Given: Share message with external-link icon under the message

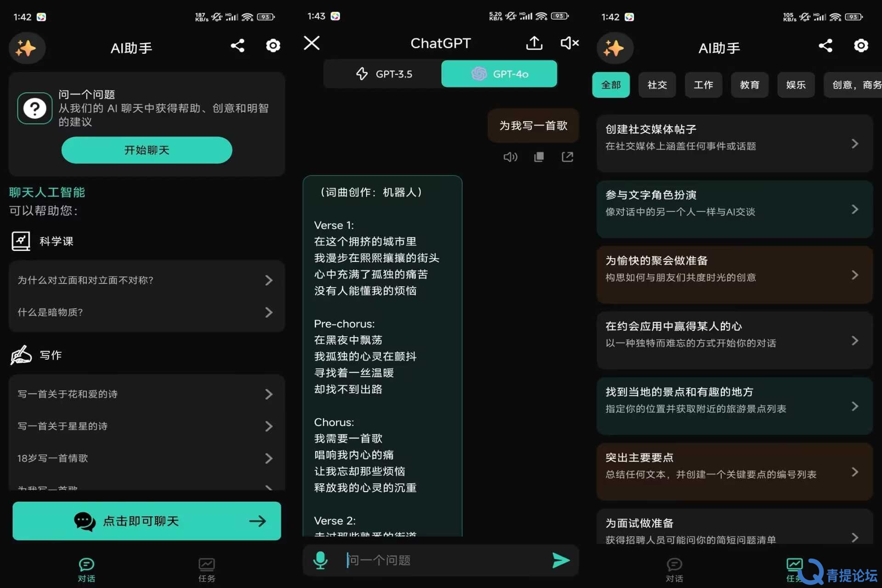Looking at the screenshot, I should pos(567,157).
